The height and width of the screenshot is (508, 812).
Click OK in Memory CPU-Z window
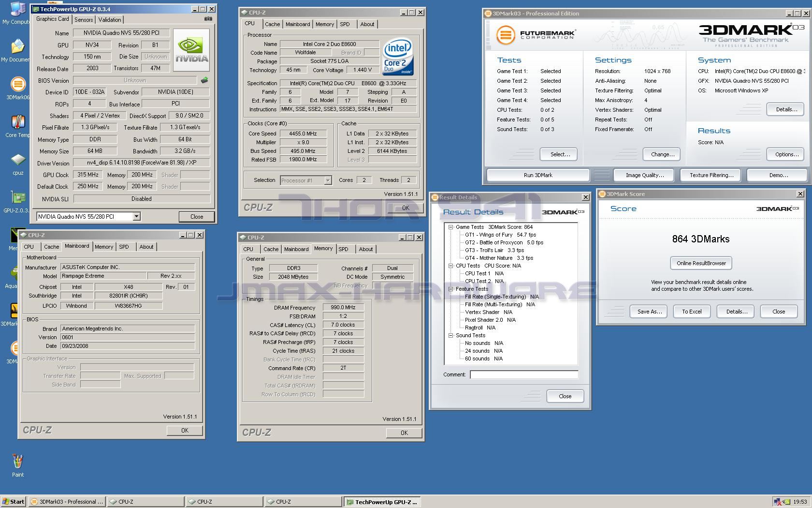(404, 433)
